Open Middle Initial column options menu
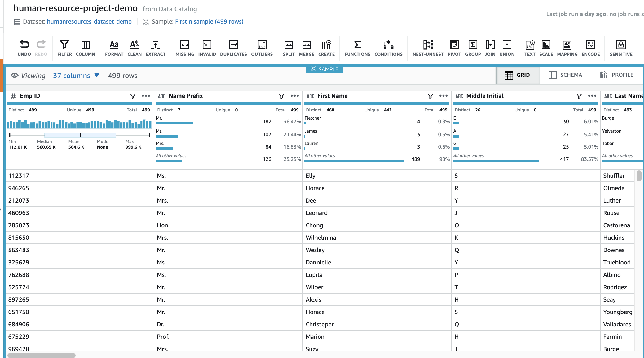Viewport: 644px width, 358px height. [x=592, y=96]
